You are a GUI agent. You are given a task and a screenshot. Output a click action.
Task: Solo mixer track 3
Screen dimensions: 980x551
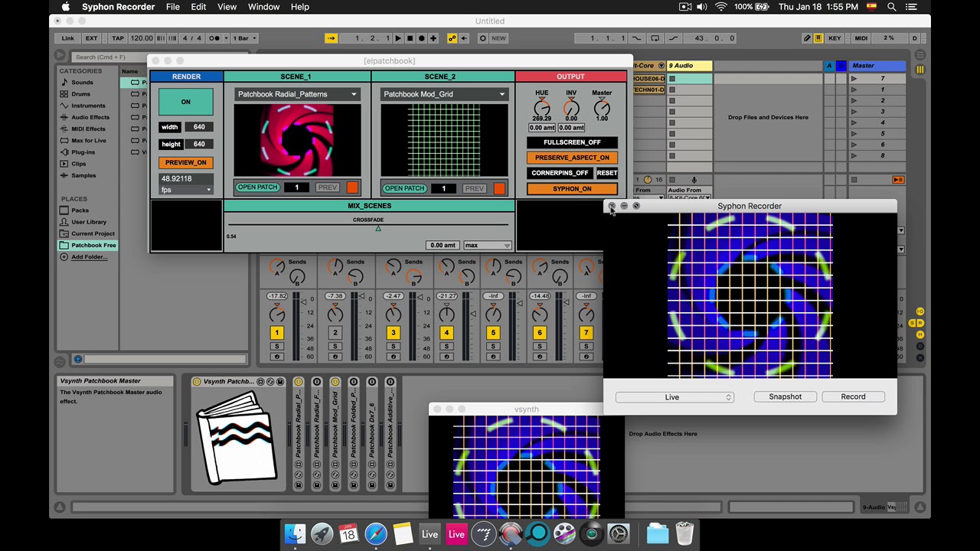pyautogui.click(x=393, y=347)
